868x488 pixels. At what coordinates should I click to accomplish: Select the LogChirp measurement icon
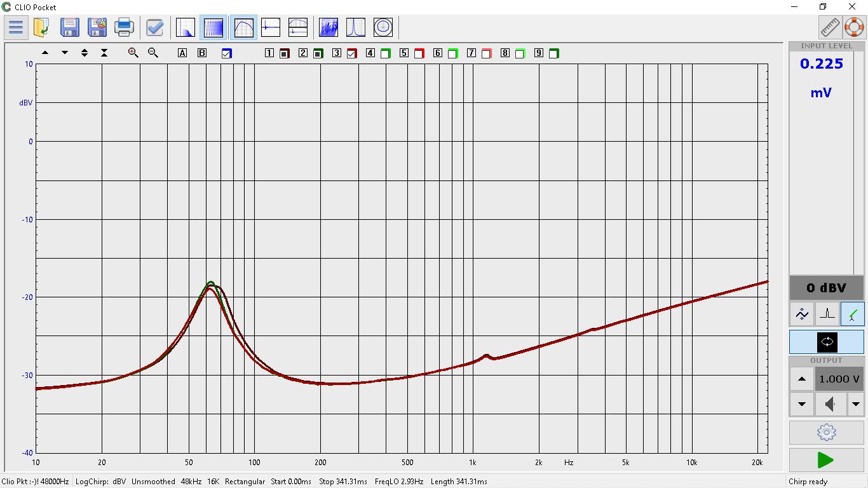click(214, 27)
